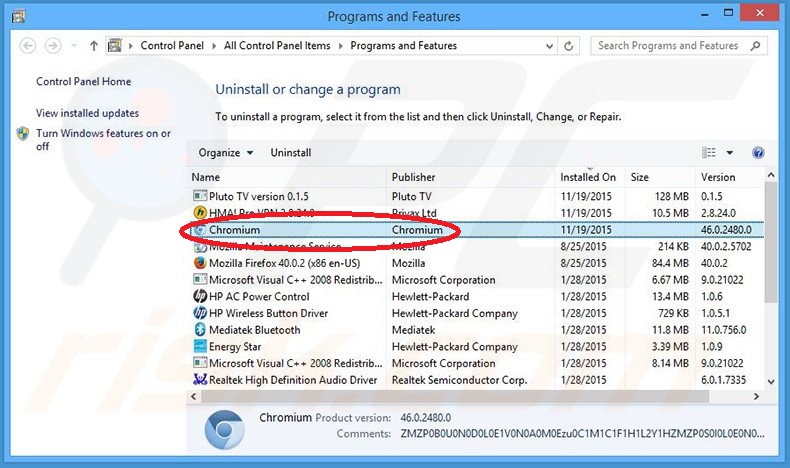Click the vertical scrollbar up arrow
The width and height of the screenshot is (790, 468).
pos(771,175)
